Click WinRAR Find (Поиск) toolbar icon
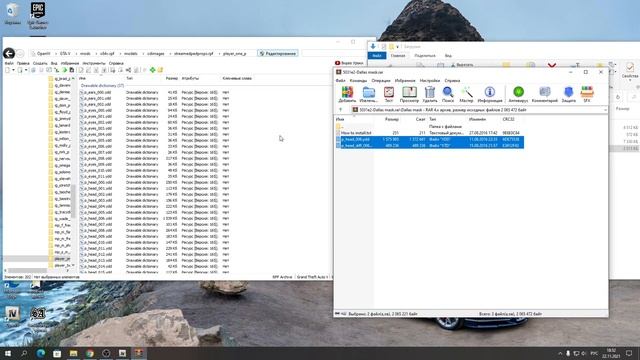Screen dimensions: 640x360 448,94
